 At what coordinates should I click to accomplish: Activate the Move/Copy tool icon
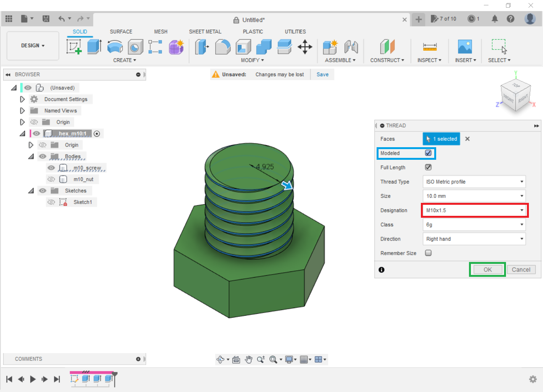pyautogui.click(x=305, y=47)
